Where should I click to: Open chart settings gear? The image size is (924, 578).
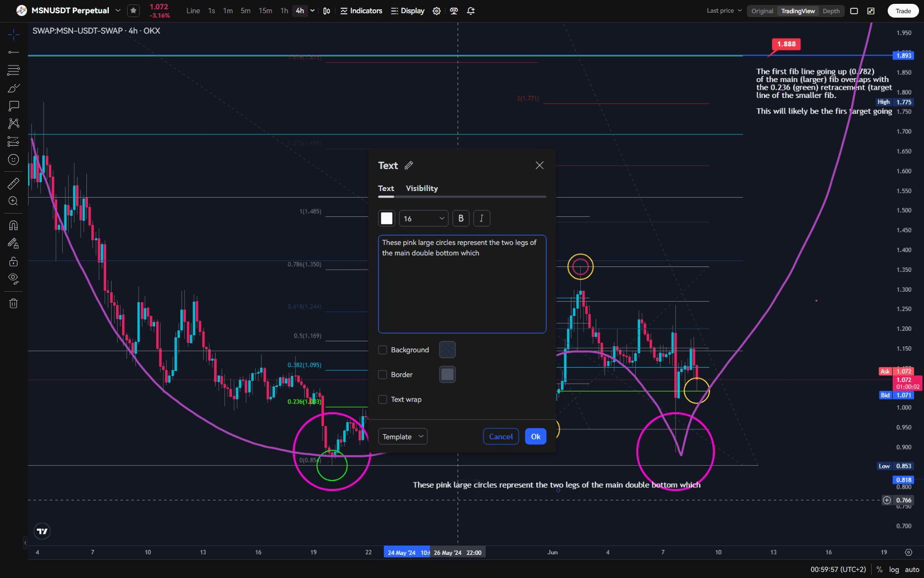437,10
